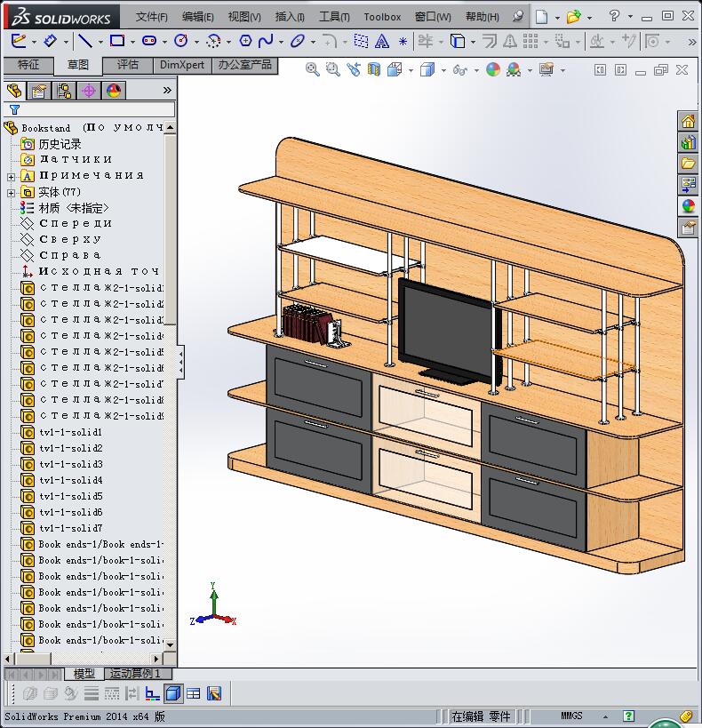Open the display style dropdown arrow

click(x=443, y=70)
